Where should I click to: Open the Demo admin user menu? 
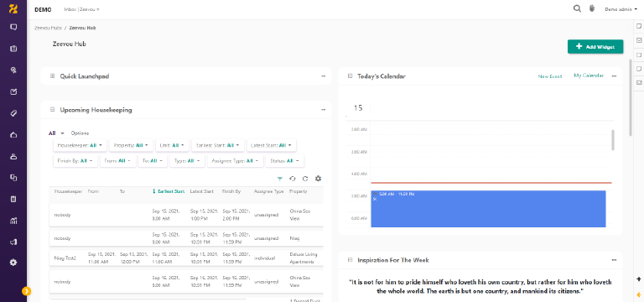coord(621,9)
